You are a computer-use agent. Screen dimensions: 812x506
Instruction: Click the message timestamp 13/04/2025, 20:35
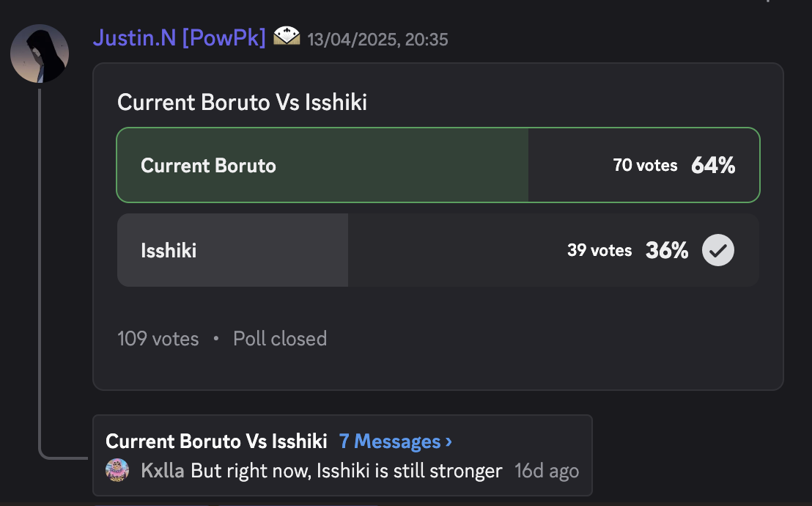click(377, 39)
